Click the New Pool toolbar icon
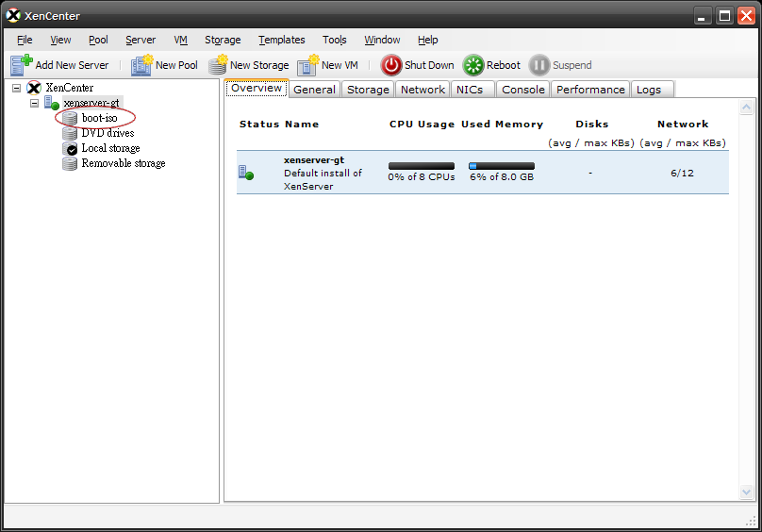The width and height of the screenshot is (762, 532). pyautogui.click(x=141, y=65)
